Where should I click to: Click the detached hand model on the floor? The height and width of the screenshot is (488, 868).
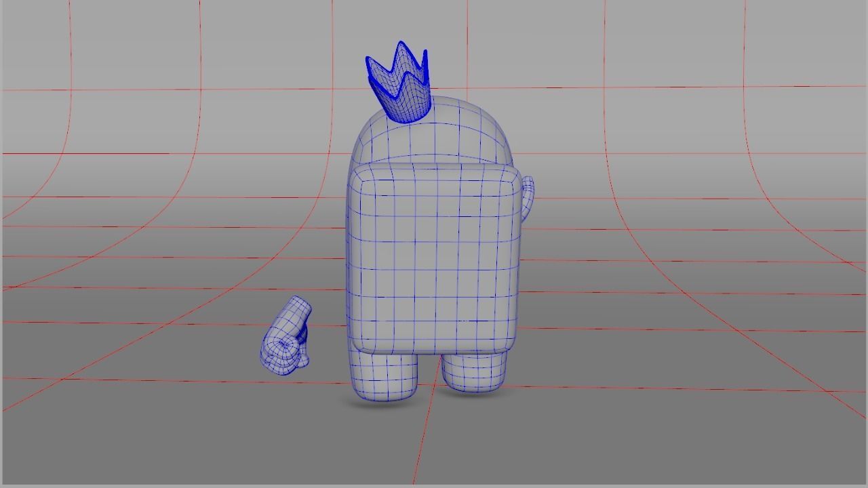pos(285,335)
